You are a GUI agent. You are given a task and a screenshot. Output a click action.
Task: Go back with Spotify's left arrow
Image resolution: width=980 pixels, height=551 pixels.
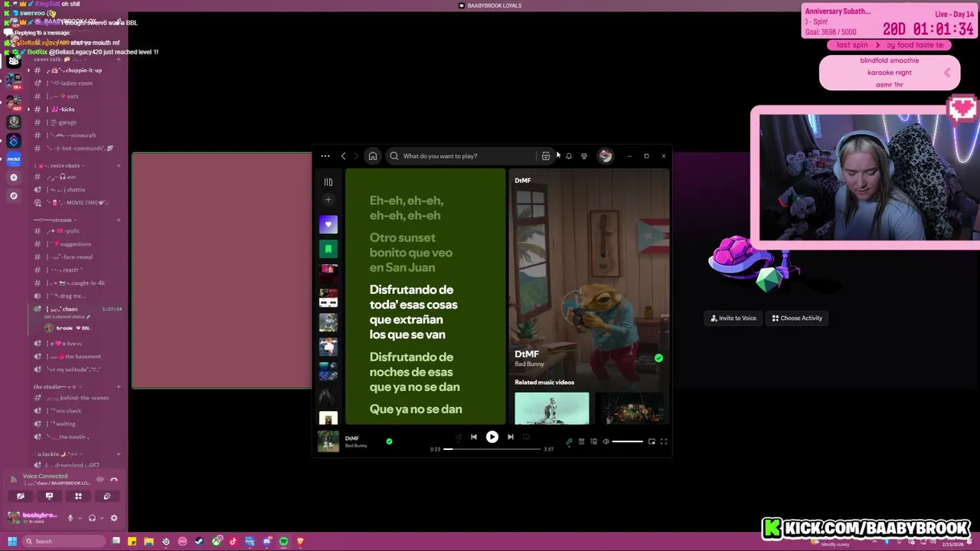344,156
